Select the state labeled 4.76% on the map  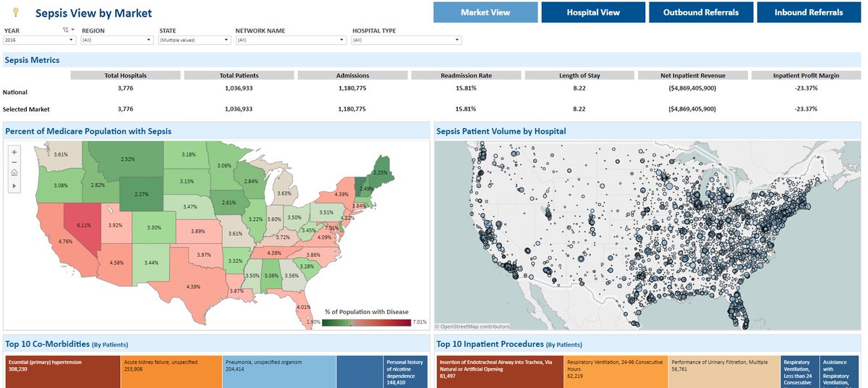[x=65, y=241]
